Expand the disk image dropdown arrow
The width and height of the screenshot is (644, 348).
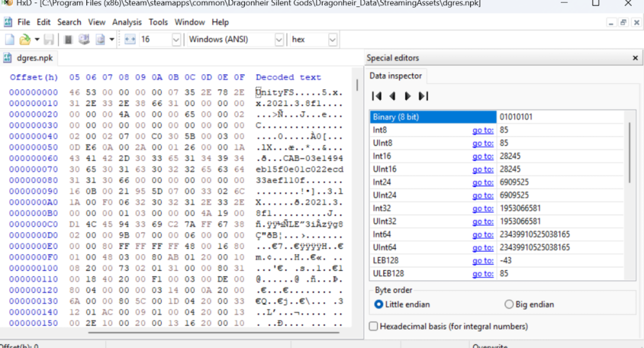pyautogui.click(x=111, y=39)
